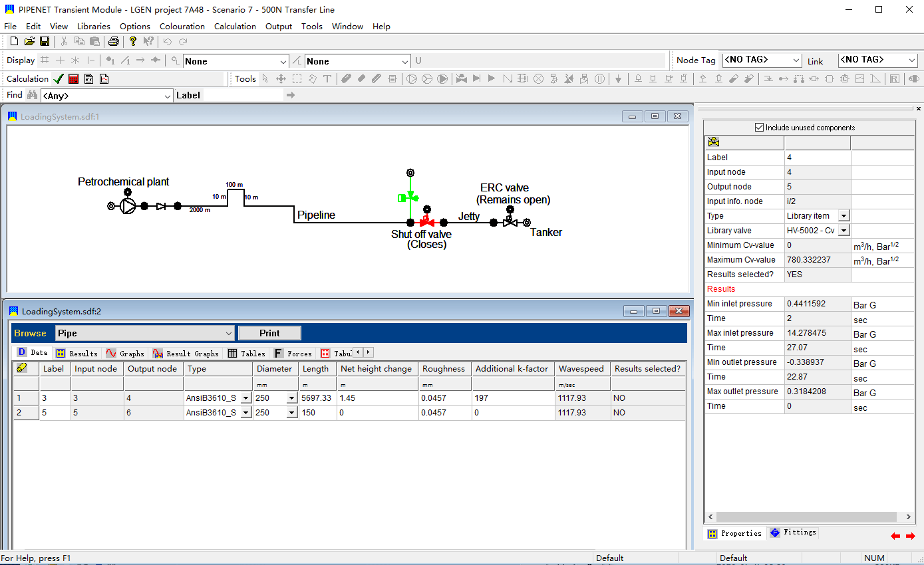The height and width of the screenshot is (565, 924).
Task: Select the Properties tab
Action: point(734,533)
